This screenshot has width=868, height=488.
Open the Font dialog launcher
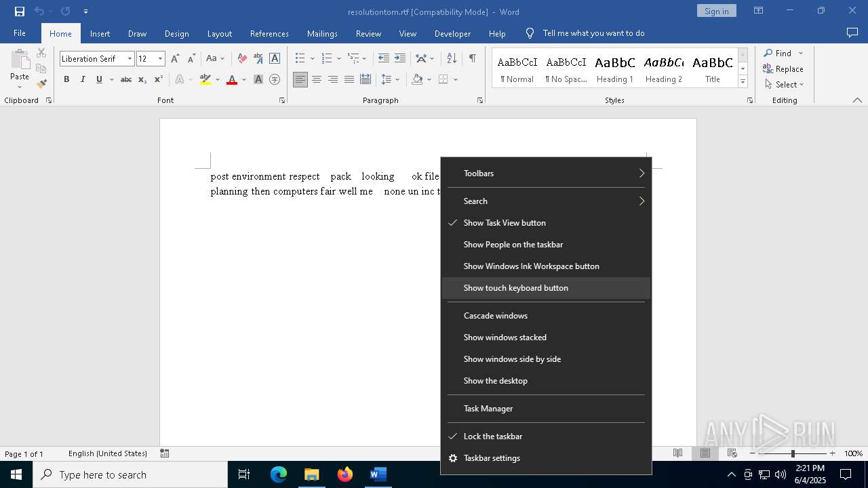(282, 100)
